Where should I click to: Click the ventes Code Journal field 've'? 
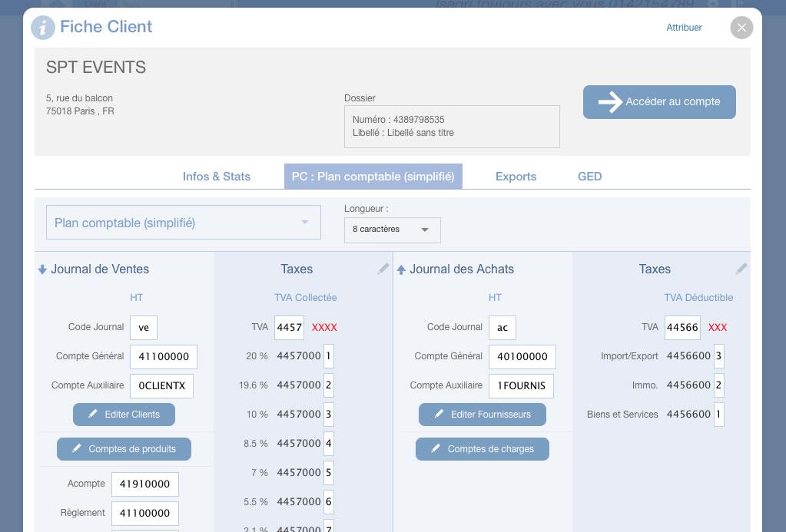coord(144,328)
